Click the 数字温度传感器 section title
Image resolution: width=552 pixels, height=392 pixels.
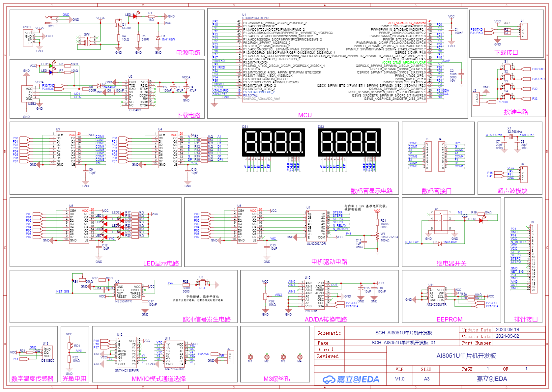point(32,378)
